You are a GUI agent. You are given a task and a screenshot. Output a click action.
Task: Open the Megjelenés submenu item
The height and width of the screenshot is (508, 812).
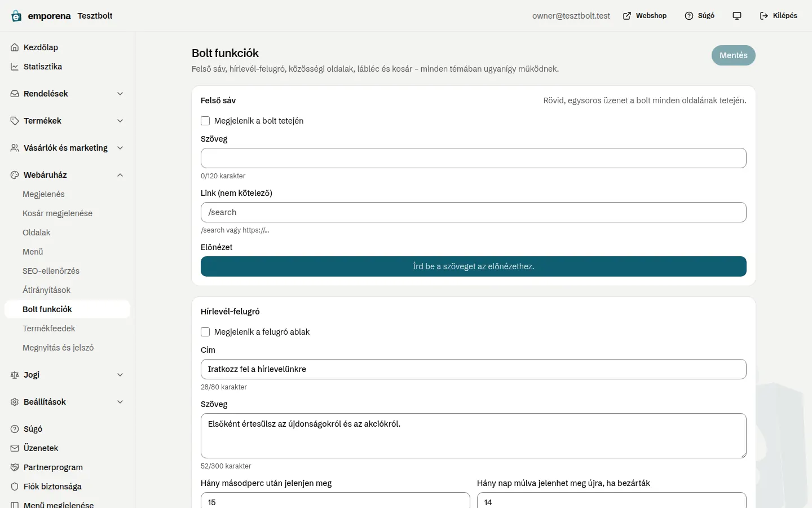click(67, 194)
